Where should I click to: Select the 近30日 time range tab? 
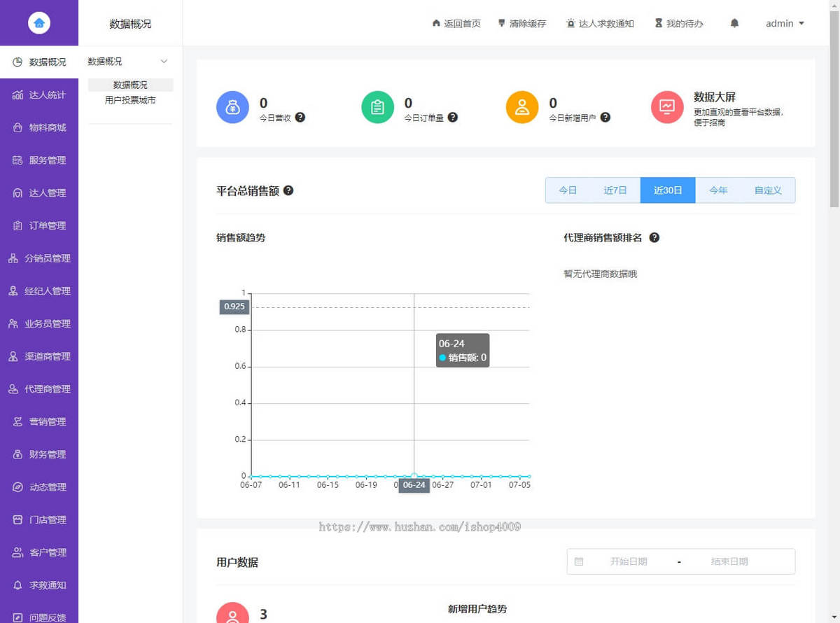(668, 190)
